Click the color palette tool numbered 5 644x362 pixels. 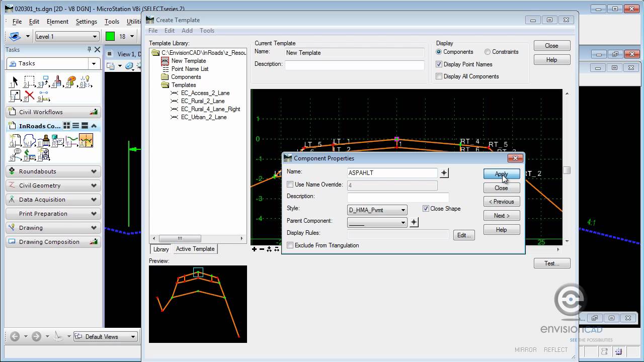click(x=71, y=81)
